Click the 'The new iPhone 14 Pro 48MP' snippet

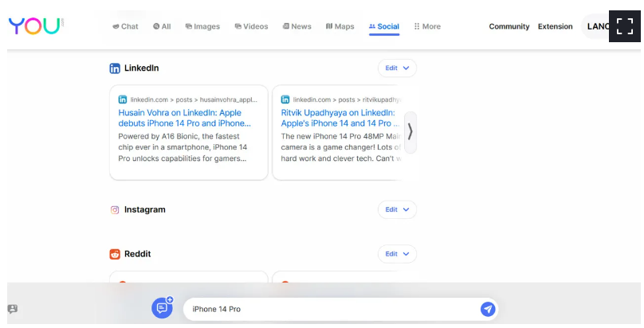coord(340,147)
